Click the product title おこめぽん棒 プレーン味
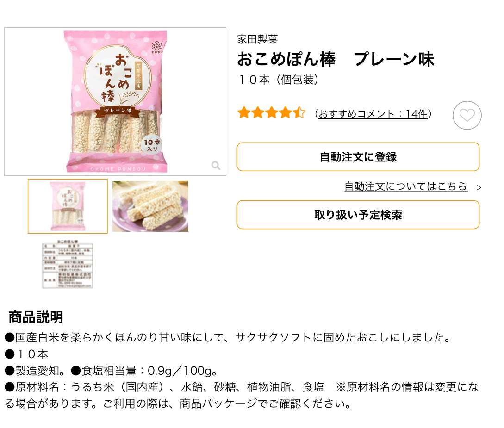This screenshot has width=504, height=428. 336,60
